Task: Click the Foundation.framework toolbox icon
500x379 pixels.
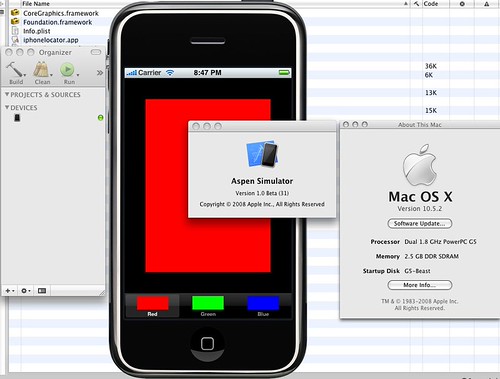Action: (x=15, y=22)
